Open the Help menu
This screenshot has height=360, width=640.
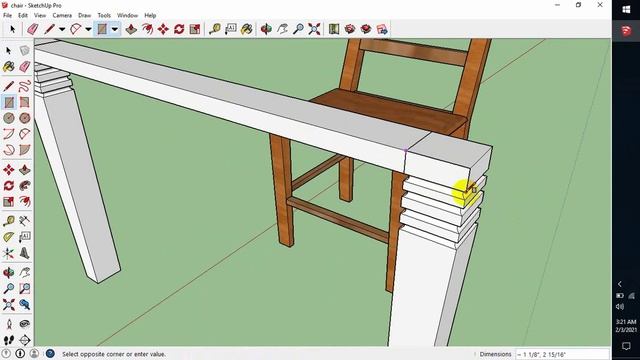150,15
